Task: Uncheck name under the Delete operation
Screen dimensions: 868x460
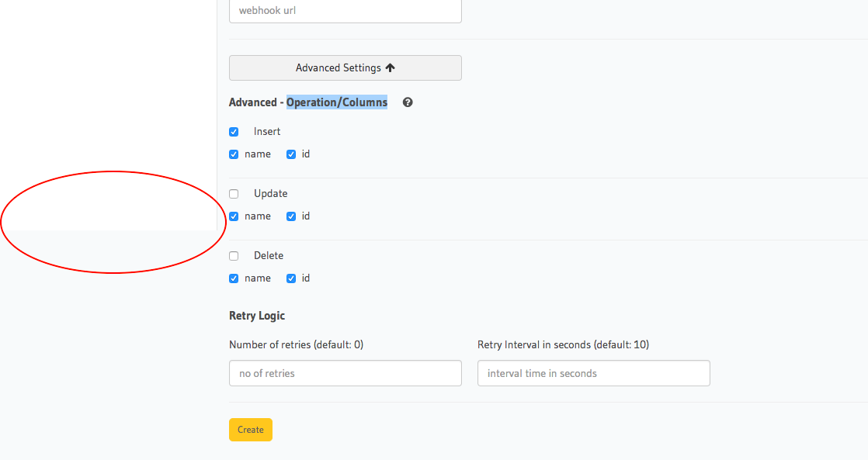Action: point(234,278)
